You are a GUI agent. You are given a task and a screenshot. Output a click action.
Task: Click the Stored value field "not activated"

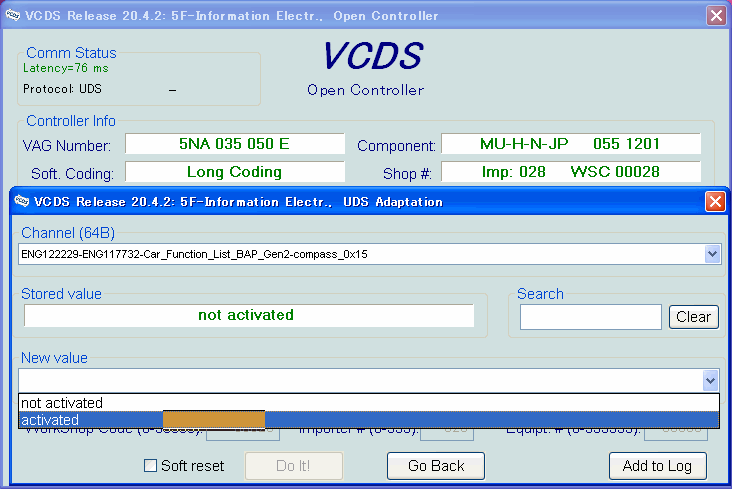point(249,315)
